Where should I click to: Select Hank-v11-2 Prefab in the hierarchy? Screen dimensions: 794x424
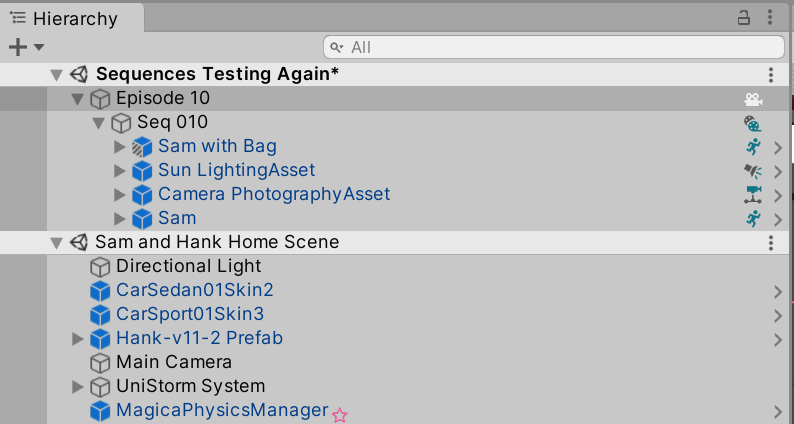click(x=199, y=338)
